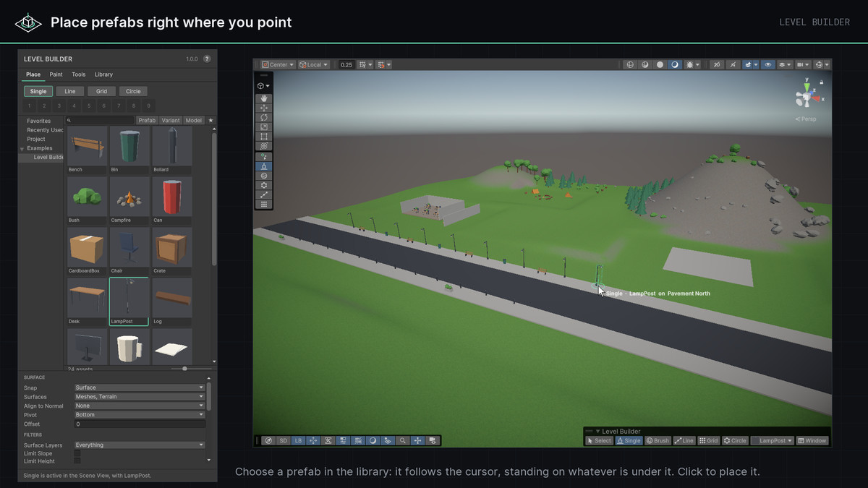Click the SD button in bottom overlay toolbar
Viewport: 868px width, 488px height.
pyautogui.click(x=284, y=440)
